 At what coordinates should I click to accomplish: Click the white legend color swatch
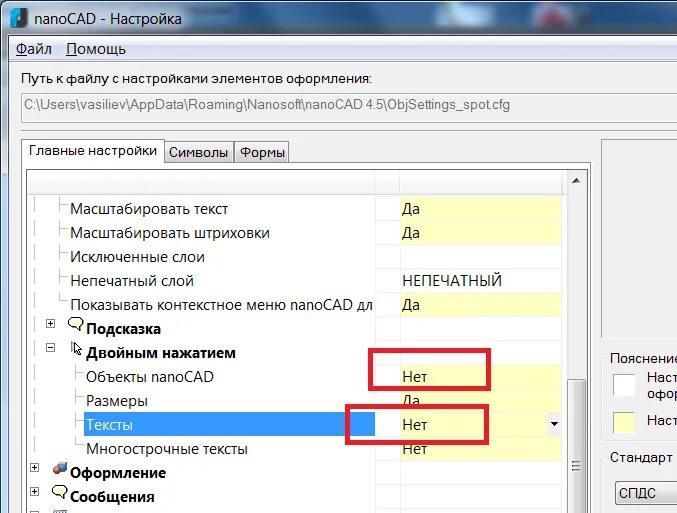tap(624, 385)
